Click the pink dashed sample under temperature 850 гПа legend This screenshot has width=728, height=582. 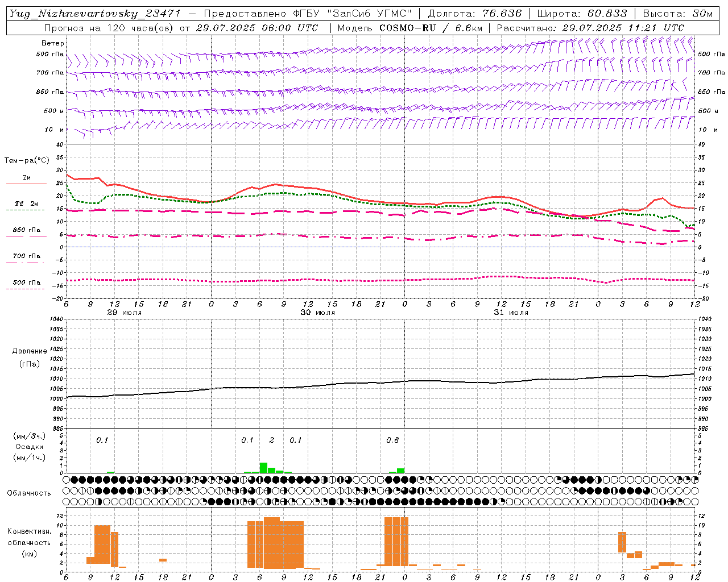click(x=26, y=236)
